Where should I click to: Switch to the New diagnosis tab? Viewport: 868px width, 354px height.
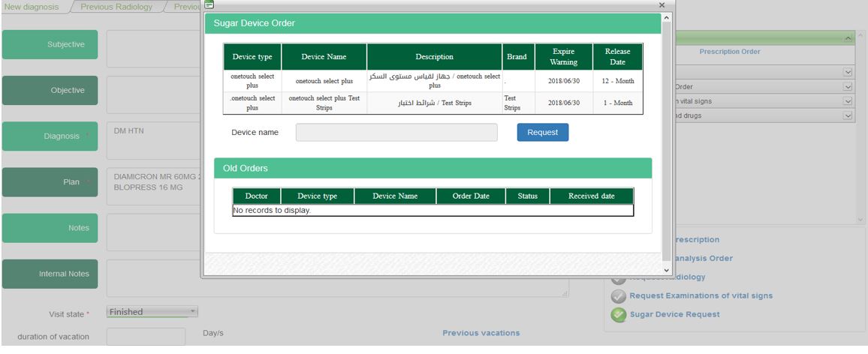click(32, 7)
